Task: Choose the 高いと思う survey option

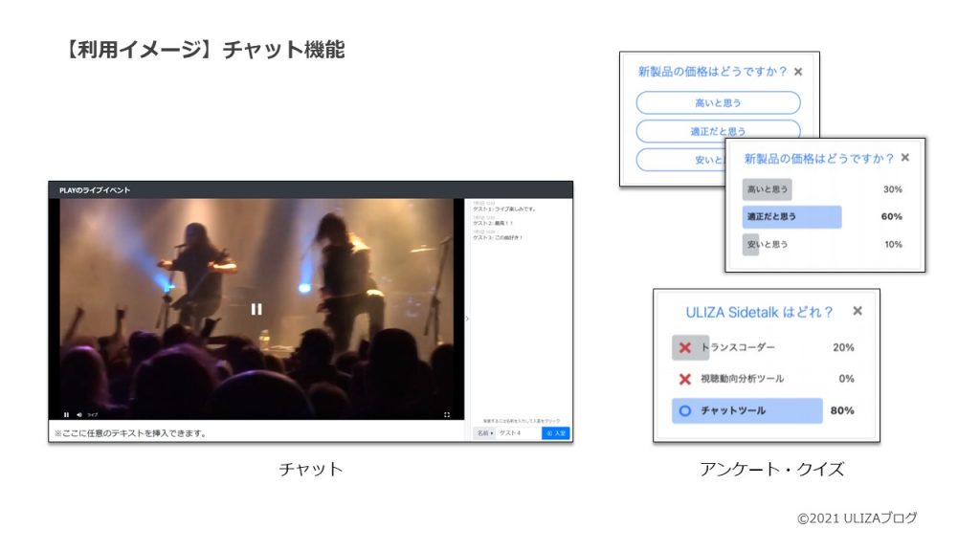Action: [x=718, y=103]
